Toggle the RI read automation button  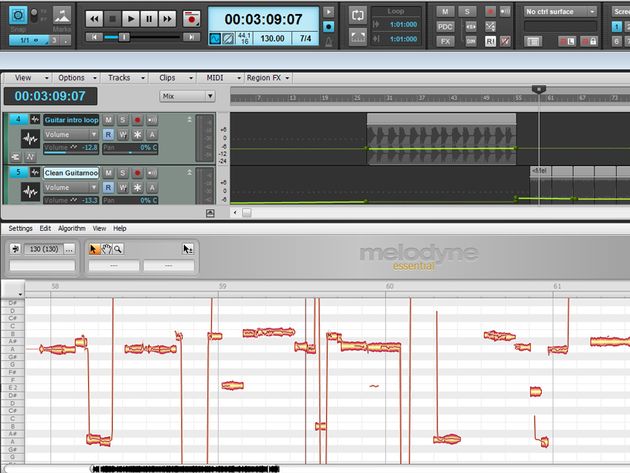(490, 41)
